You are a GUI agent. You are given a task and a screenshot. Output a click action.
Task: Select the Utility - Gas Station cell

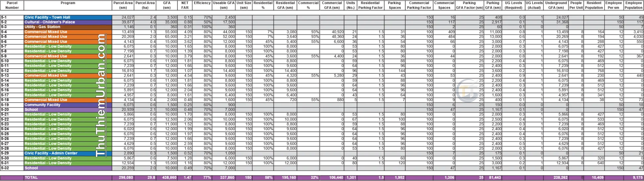tap(68, 27)
